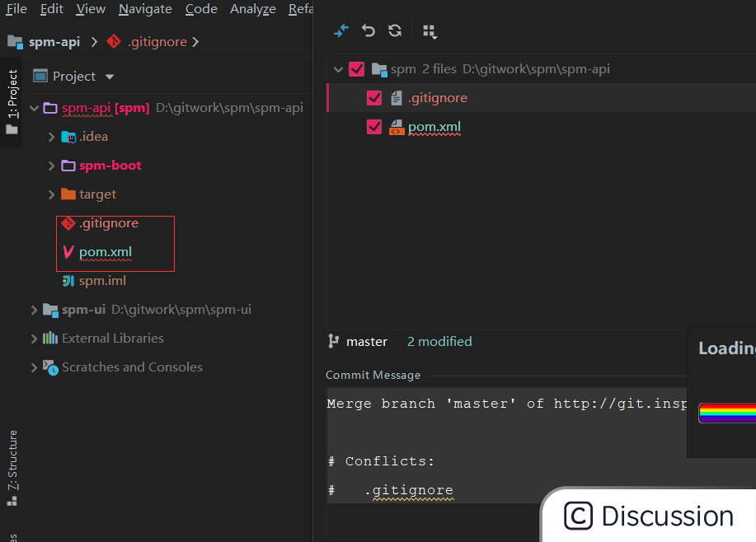Click the .gitignore diamond icon in project tree

tap(68, 223)
